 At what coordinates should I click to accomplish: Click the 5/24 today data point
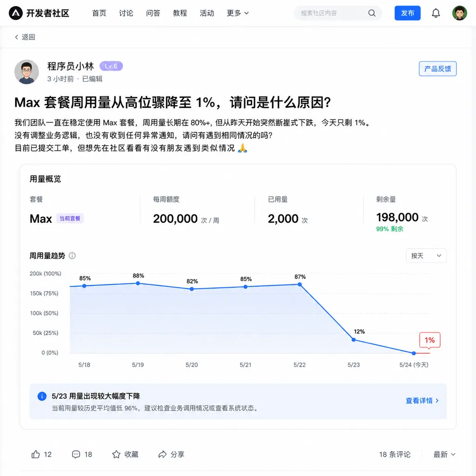click(x=414, y=353)
